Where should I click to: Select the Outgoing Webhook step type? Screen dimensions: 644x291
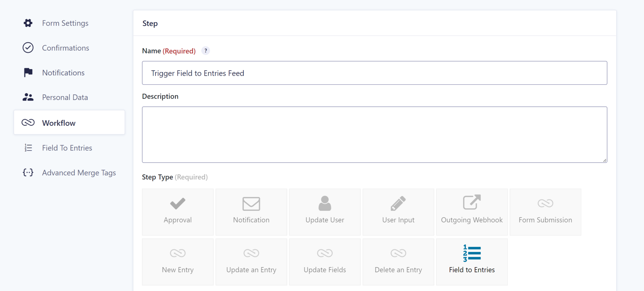click(x=471, y=212)
